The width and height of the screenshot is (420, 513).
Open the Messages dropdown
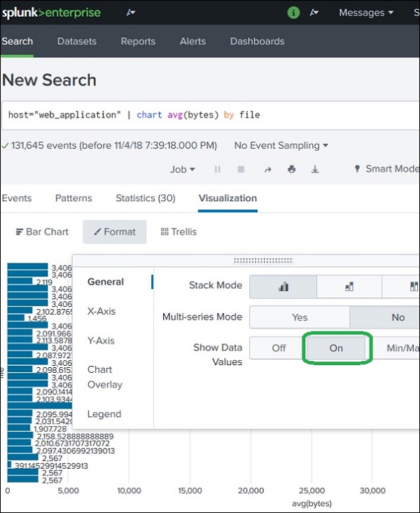click(366, 13)
